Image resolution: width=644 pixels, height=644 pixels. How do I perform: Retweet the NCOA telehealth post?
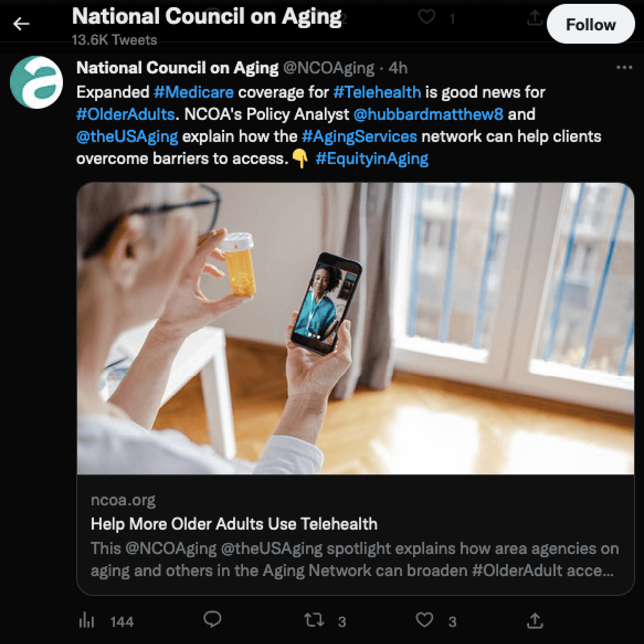[314, 620]
